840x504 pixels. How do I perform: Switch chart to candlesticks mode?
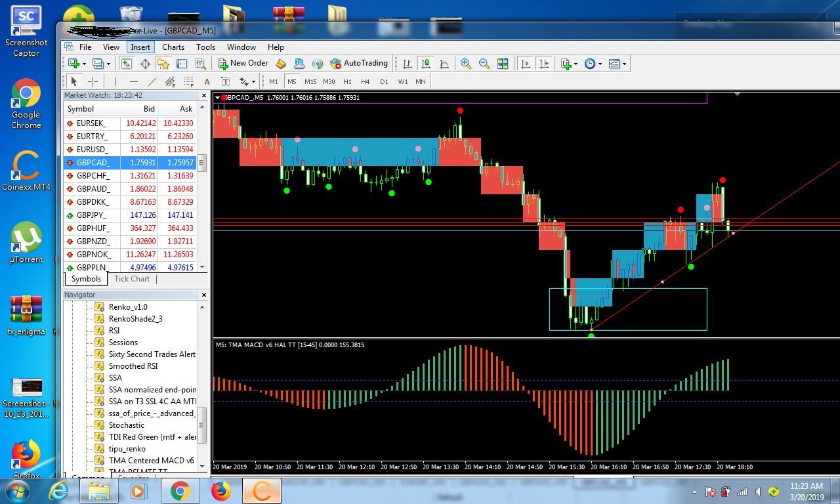(426, 64)
